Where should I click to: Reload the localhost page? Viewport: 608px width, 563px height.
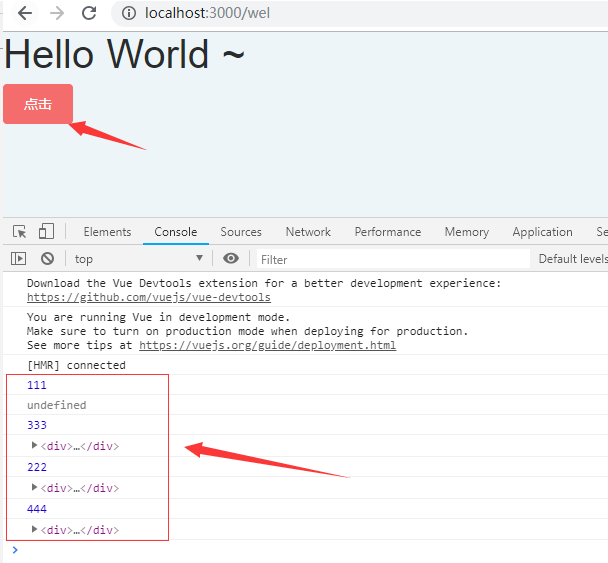point(89,13)
